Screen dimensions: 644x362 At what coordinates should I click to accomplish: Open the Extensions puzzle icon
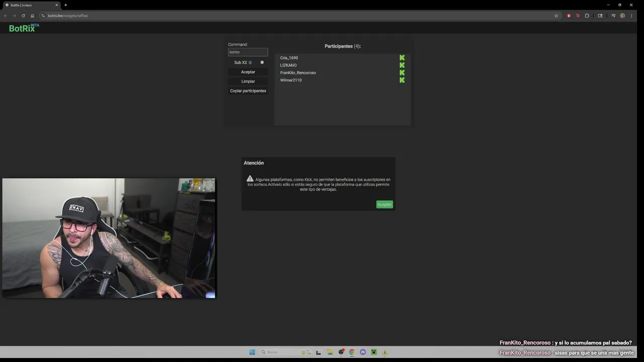coord(587,16)
